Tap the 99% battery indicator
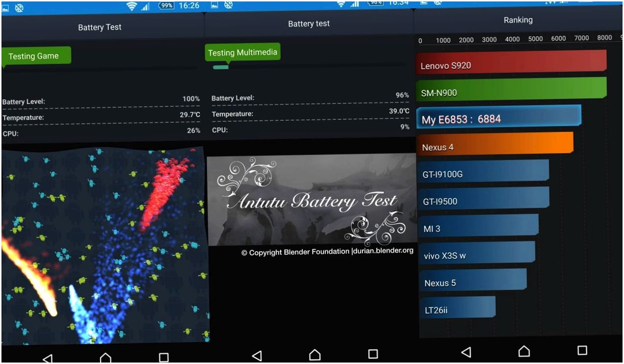The image size is (624, 364). coord(167,6)
